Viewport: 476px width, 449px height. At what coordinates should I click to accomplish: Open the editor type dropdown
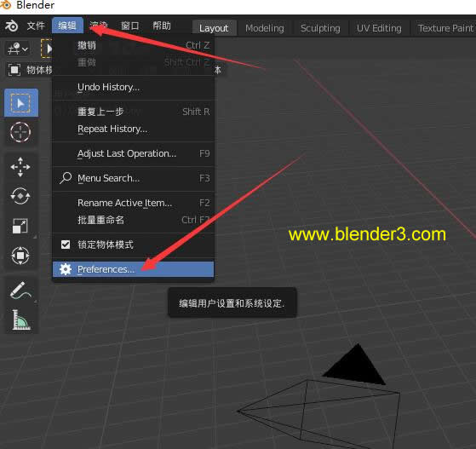click(18, 49)
